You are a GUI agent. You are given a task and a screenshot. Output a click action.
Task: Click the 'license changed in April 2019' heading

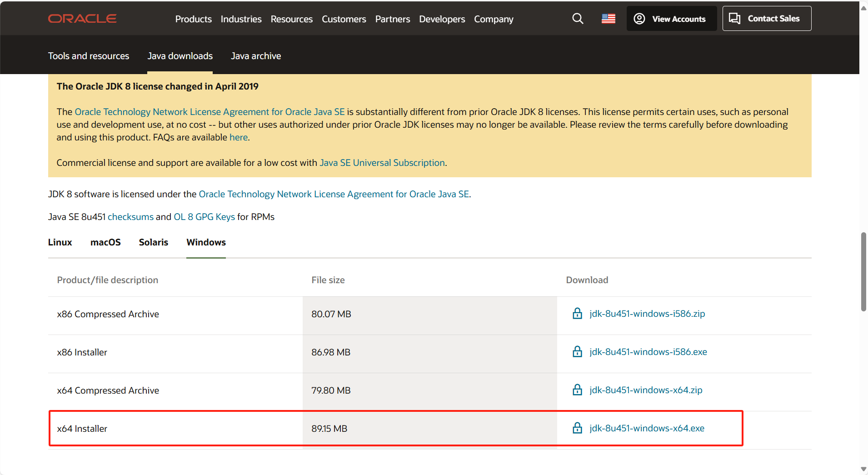click(x=157, y=86)
